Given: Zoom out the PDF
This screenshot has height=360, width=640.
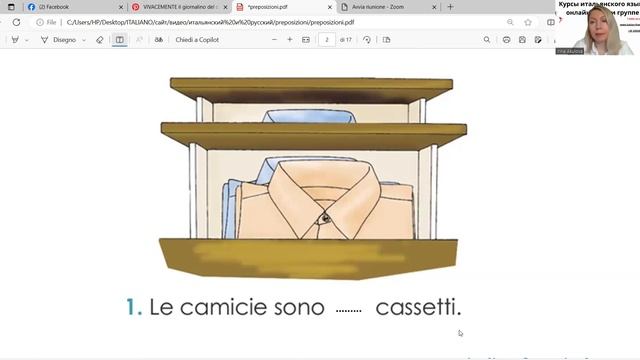Looking at the screenshot, I should point(274,40).
